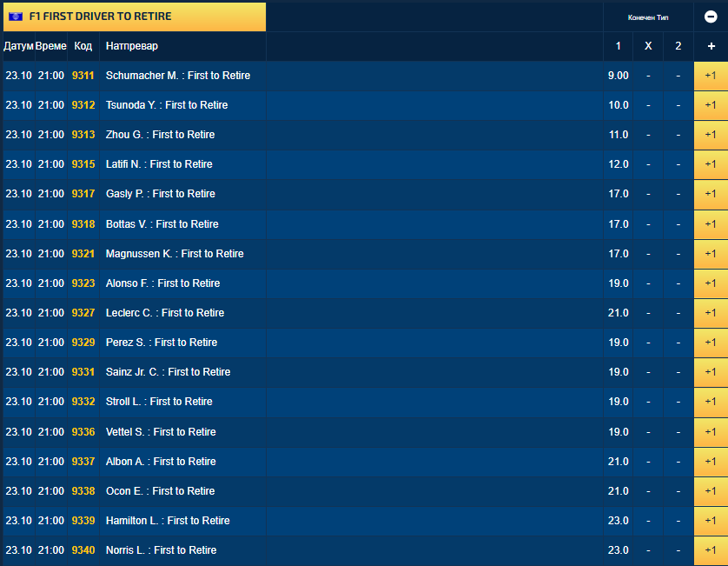Viewport: 728px width, 566px height.
Task: Expand more bets for Bottas V.
Action: pos(711,224)
